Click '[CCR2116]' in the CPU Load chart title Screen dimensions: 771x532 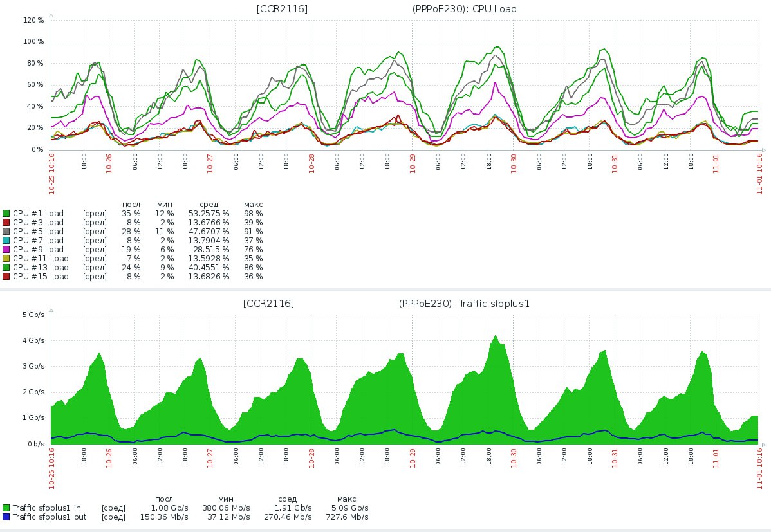click(283, 9)
